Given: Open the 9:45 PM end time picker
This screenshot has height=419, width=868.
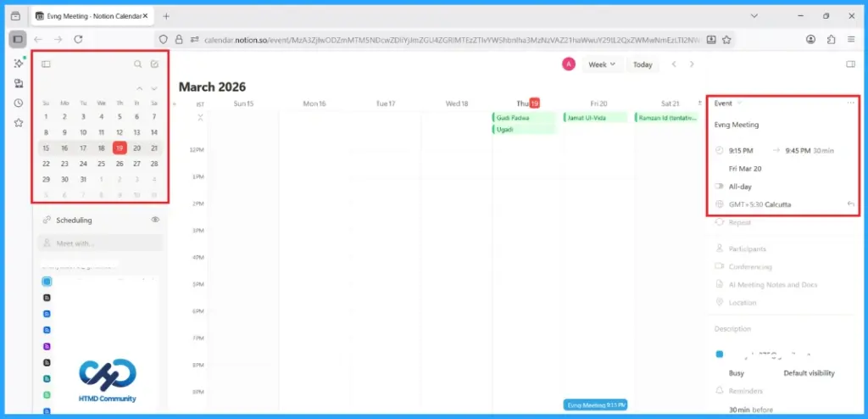Looking at the screenshot, I should (x=798, y=150).
